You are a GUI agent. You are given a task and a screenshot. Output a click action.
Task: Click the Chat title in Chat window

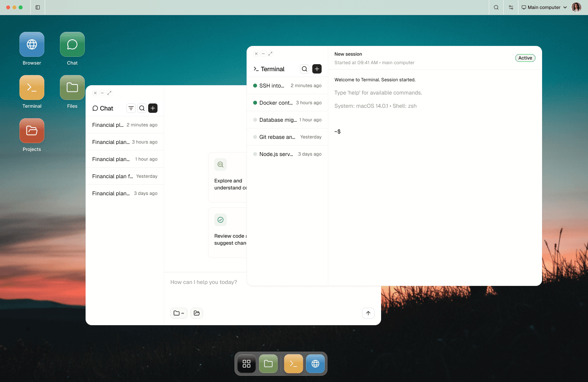coord(107,108)
